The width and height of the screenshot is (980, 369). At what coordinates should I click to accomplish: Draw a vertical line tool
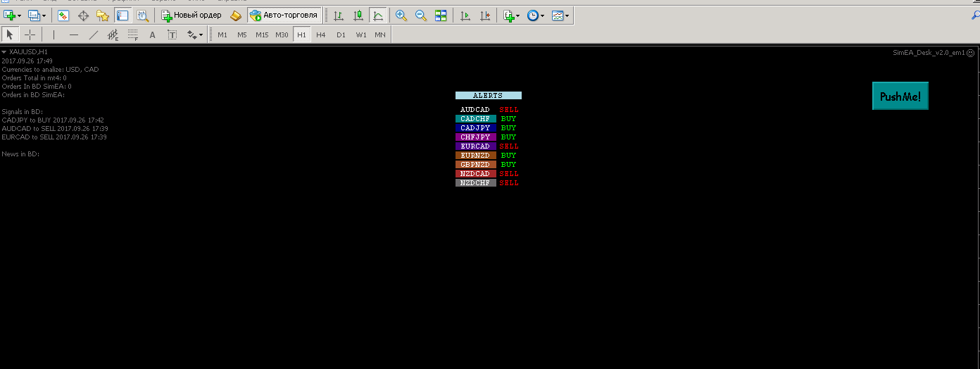click(54, 35)
